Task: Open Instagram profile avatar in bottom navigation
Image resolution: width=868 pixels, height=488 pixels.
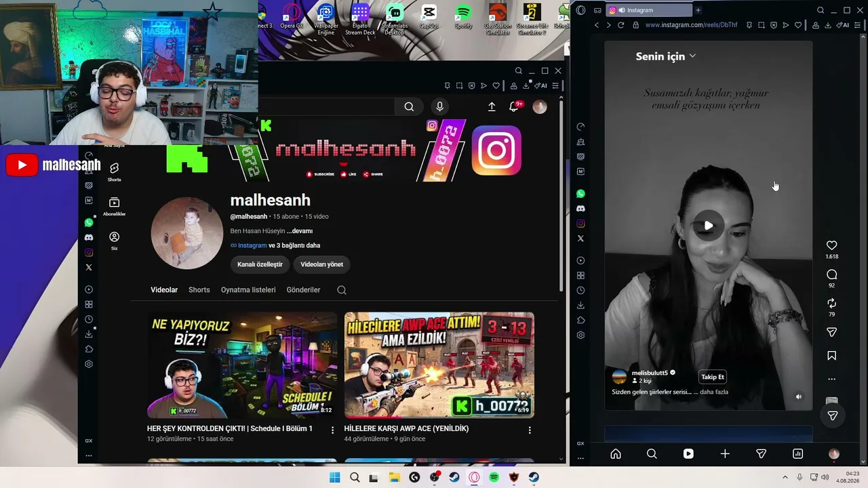Action: [834, 454]
